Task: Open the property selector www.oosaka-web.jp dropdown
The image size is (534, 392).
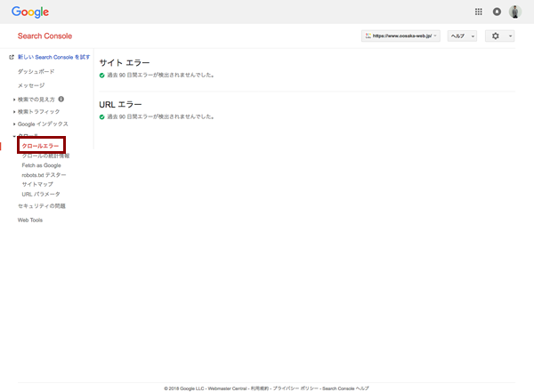Action: tap(400, 36)
